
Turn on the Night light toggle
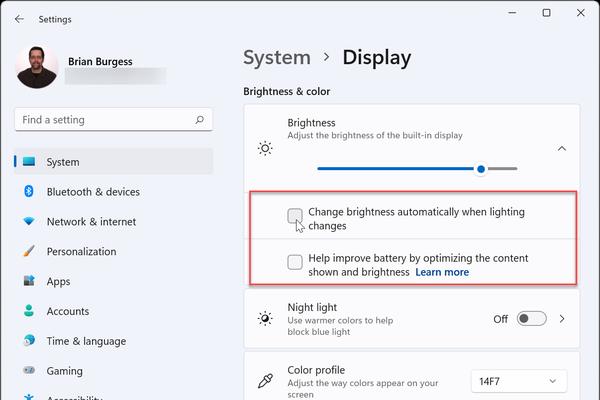point(532,318)
